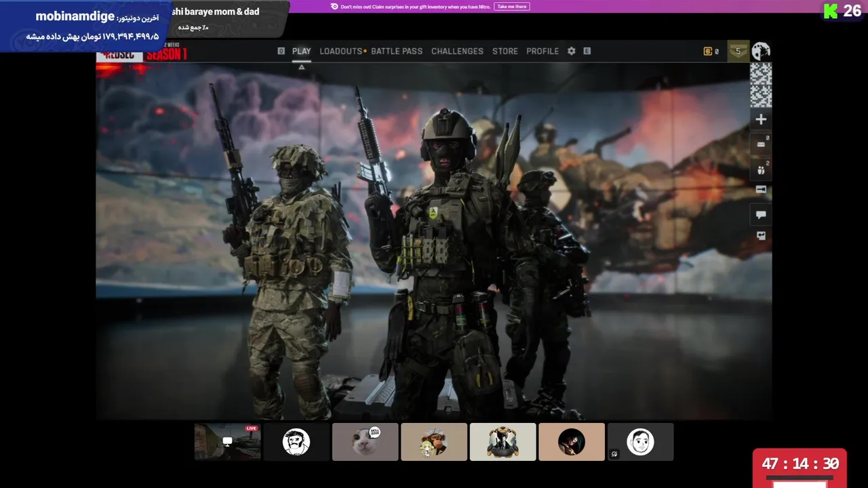Image resolution: width=868 pixels, height=488 pixels.
Task: Click the monitor icon on LIVE thumbnail
Action: point(228,441)
